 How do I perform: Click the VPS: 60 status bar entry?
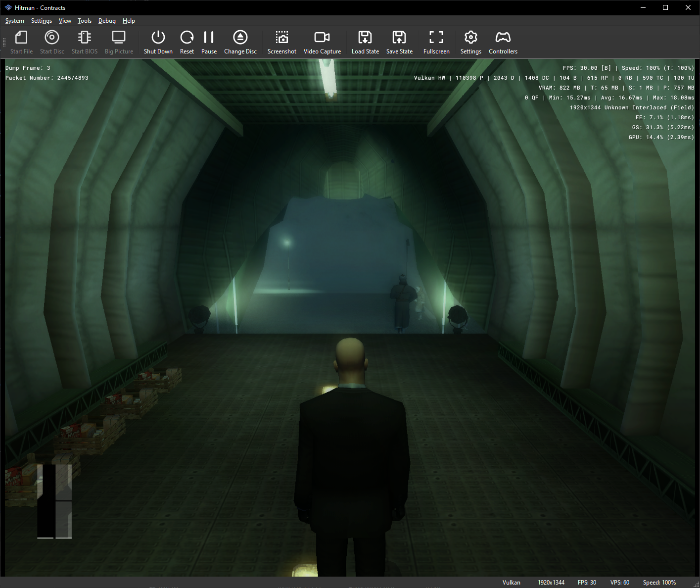tap(620, 583)
